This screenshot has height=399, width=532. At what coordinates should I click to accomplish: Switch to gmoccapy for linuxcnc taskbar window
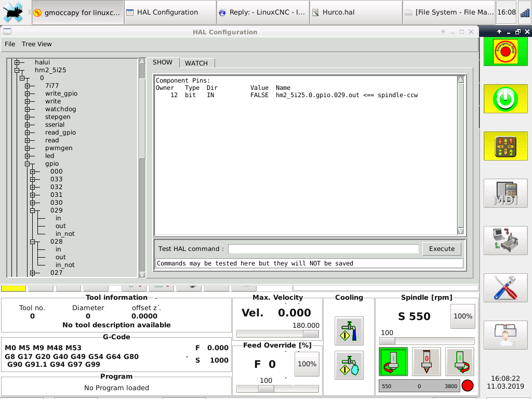click(x=78, y=12)
